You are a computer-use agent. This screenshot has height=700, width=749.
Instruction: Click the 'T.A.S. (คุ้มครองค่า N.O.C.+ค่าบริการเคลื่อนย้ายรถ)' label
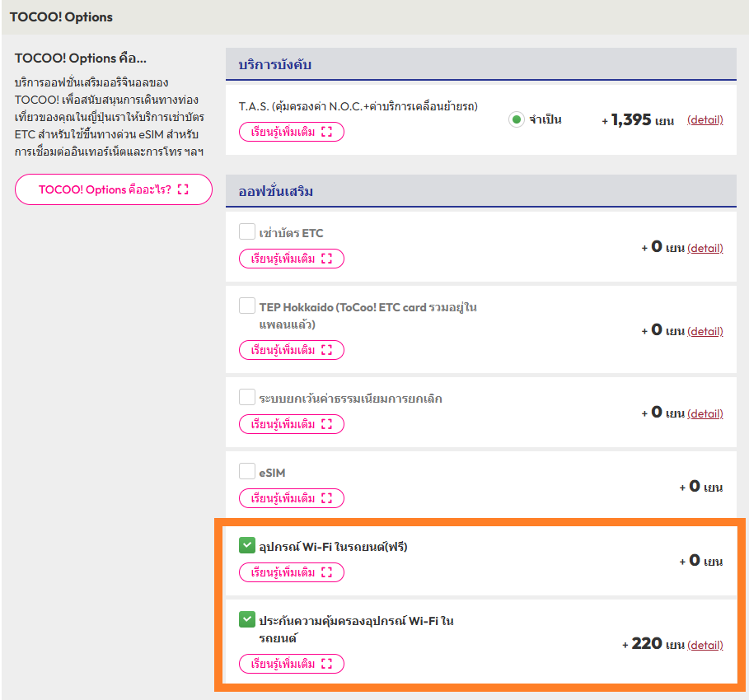(358, 106)
